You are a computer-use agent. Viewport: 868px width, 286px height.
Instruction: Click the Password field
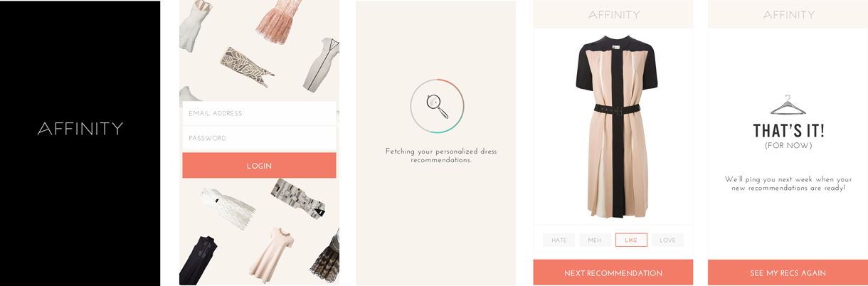(259, 139)
